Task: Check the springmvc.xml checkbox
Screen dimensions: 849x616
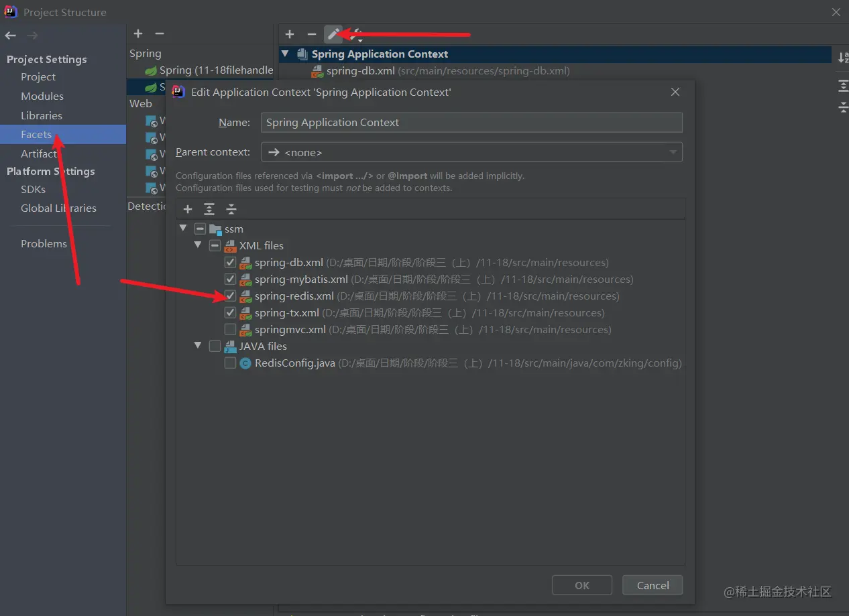Action: pos(230,330)
